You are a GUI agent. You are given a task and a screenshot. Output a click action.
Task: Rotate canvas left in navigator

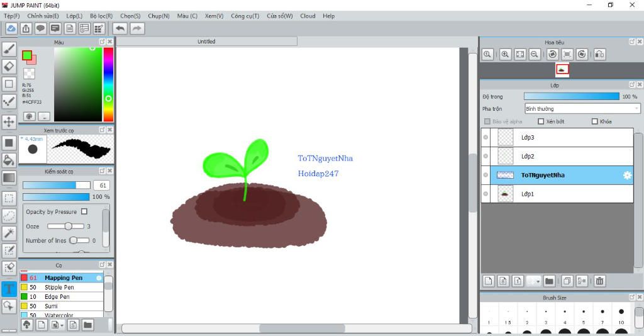pyautogui.click(x=552, y=54)
